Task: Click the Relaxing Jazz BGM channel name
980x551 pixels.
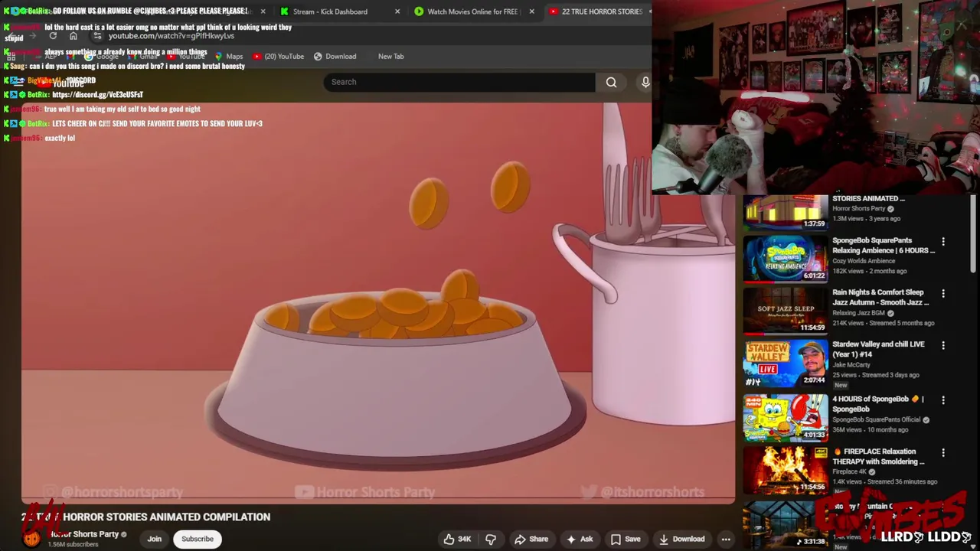Action: [858, 313]
